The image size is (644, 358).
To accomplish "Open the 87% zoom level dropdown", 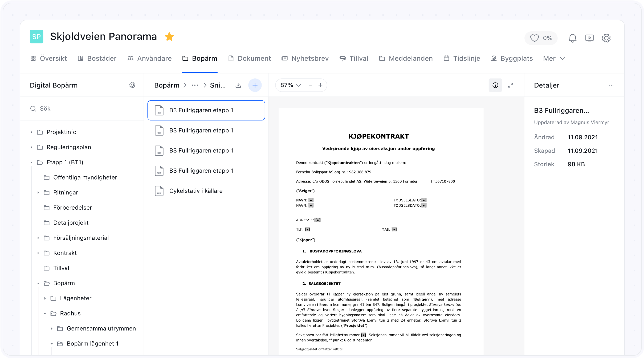I will click(x=290, y=85).
